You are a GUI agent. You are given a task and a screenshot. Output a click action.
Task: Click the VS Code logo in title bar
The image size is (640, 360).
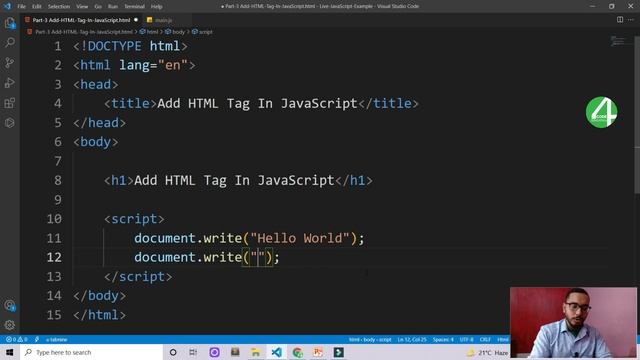pos(7,6)
